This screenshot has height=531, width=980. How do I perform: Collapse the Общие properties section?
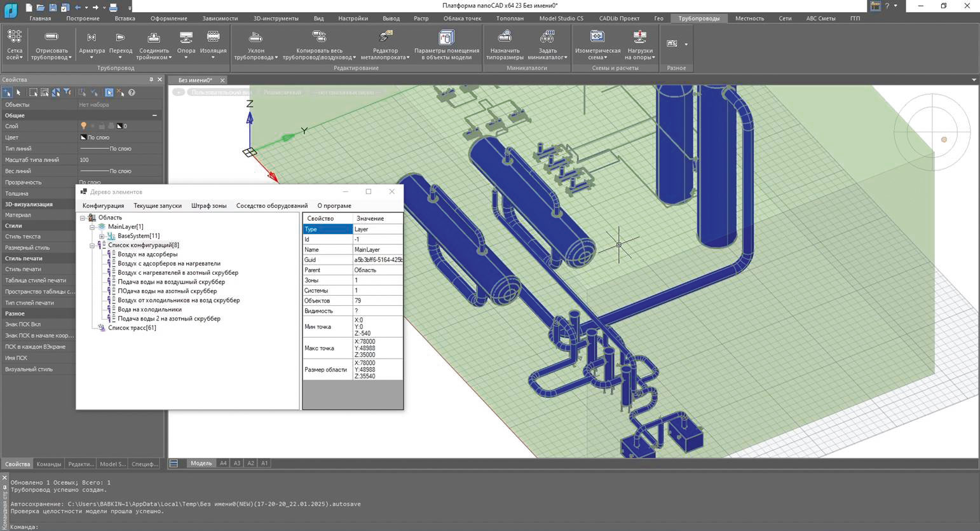pyautogui.click(x=154, y=115)
